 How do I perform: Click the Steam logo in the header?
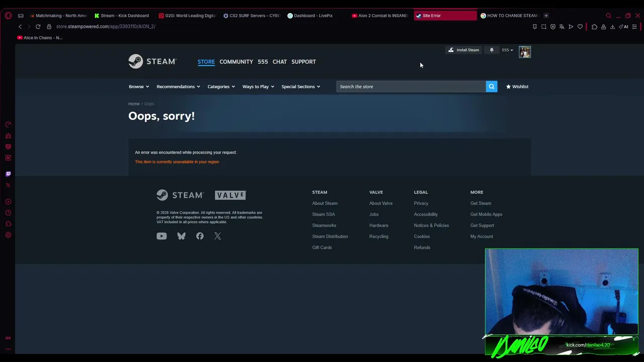tap(152, 61)
